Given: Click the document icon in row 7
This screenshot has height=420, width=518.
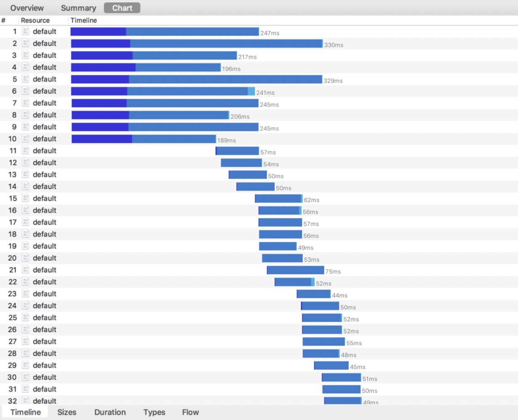Looking at the screenshot, I should pyautogui.click(x=26, y=102).
